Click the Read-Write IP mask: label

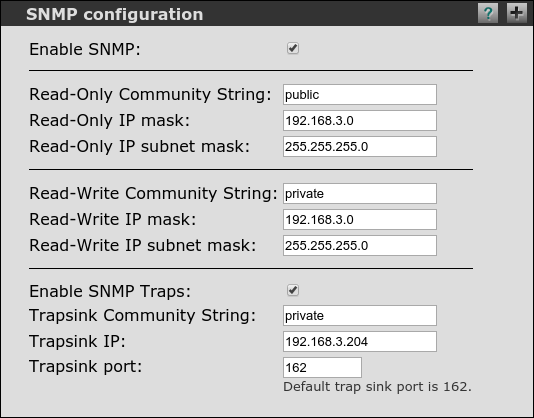[113, 219]
